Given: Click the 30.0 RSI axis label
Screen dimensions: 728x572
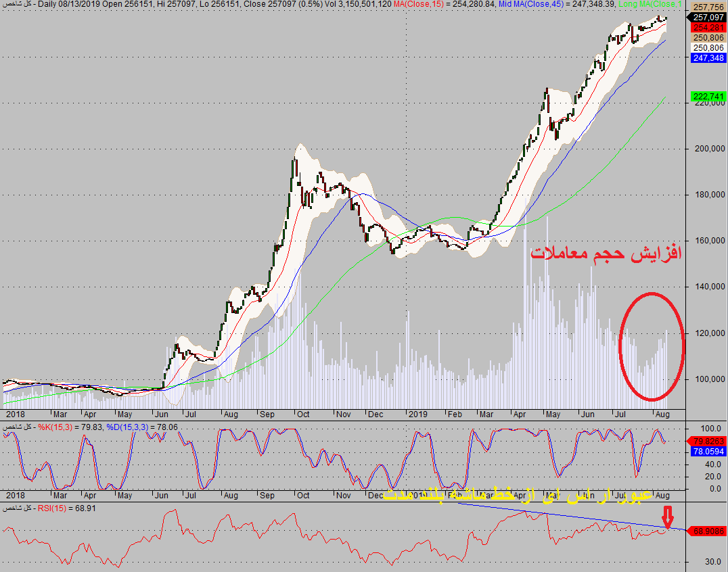Looking at the screenshot, I should (x=712, y=561).
